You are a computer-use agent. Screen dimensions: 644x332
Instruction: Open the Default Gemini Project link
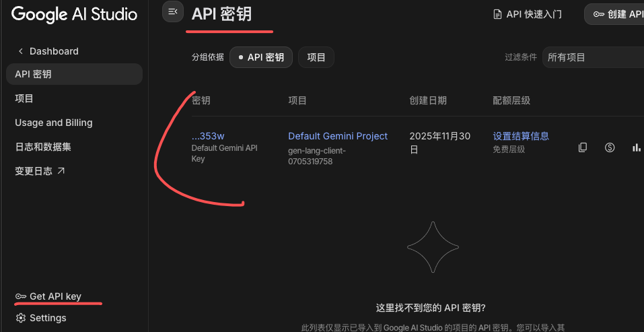[338, 136]
